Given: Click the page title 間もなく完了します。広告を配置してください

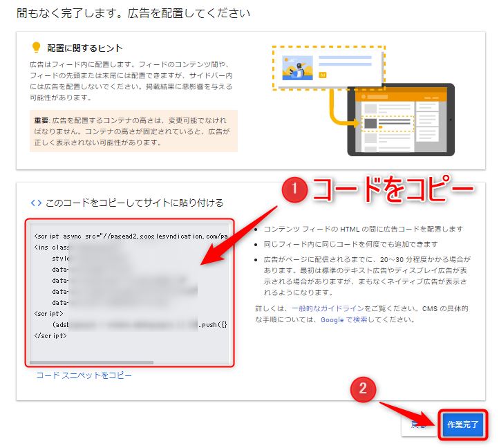Looking at the screenshot, I should coord(133,13).
